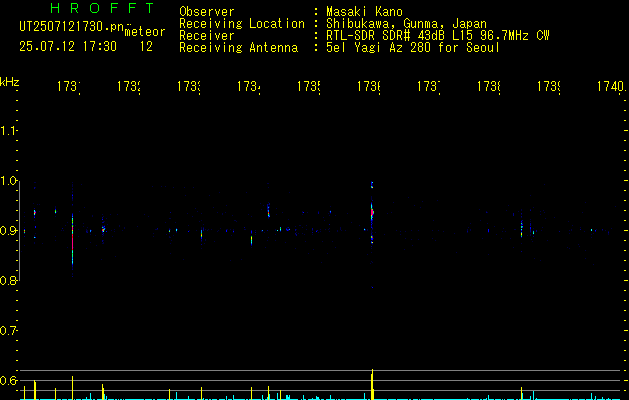Click the 1739 time axis marker
Image resolution: width=629 pixels, height=400 pixels.
[549, 87]
